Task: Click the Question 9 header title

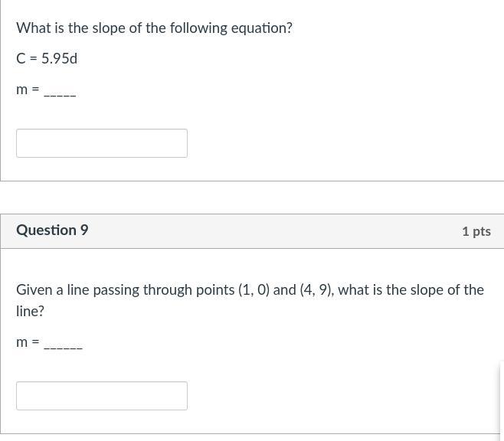Action: click(x=52, y=230)
